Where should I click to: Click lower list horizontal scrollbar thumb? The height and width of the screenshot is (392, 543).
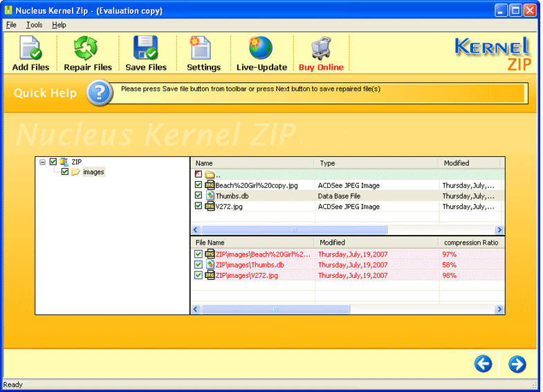275,309
